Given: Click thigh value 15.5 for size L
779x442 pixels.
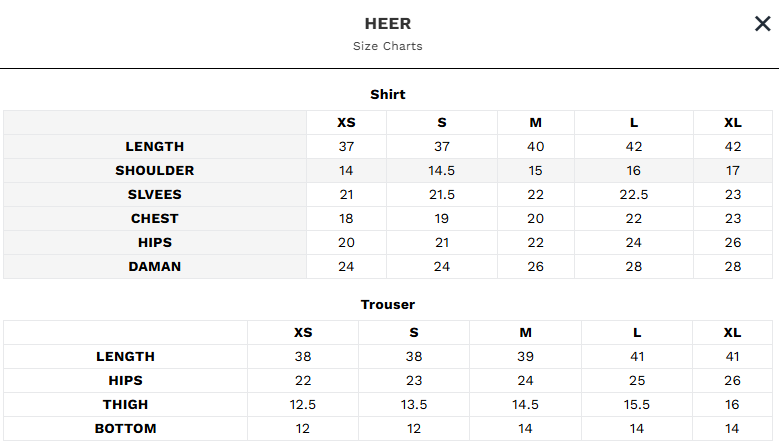Looking at the screenshot, I should coord(635,405).
